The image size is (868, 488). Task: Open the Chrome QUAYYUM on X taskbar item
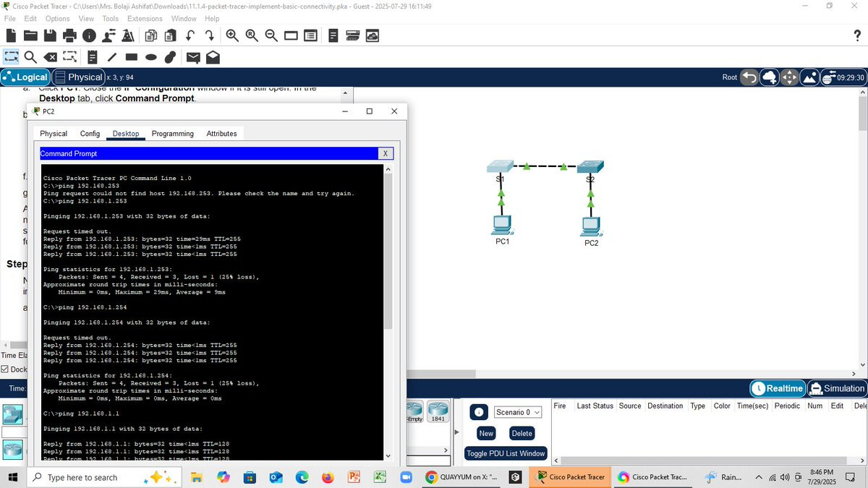pyautogui.click(x=463, y=477)
